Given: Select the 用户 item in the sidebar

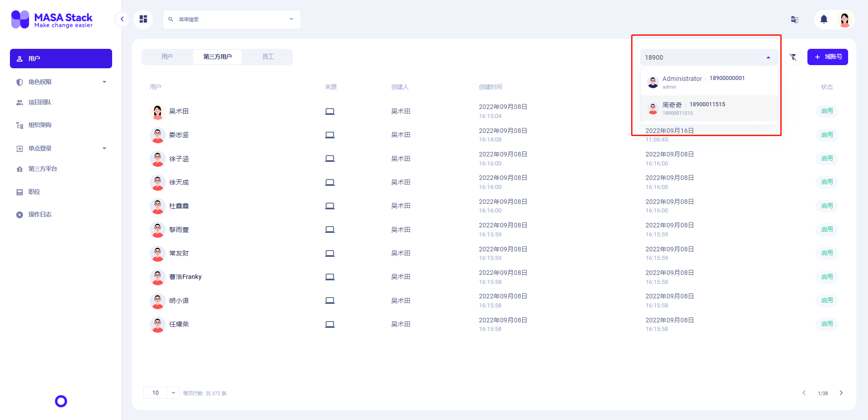Looking at the screenshot, I should pyautogui.click(x=61, y=58).
